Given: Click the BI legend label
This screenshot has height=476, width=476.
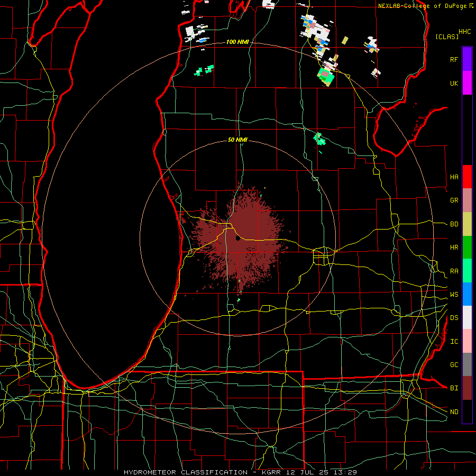Looking at the screenshot, I should tap(454, 388).
